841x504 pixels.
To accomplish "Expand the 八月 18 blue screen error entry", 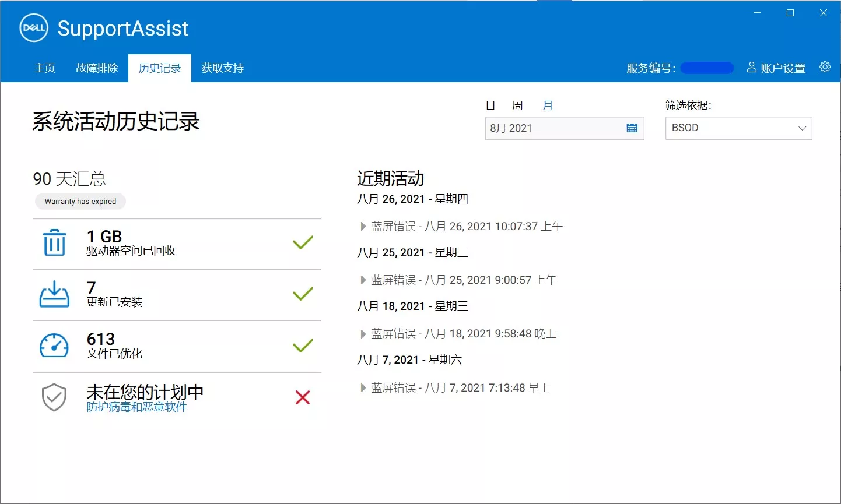I will click(363, 334).
